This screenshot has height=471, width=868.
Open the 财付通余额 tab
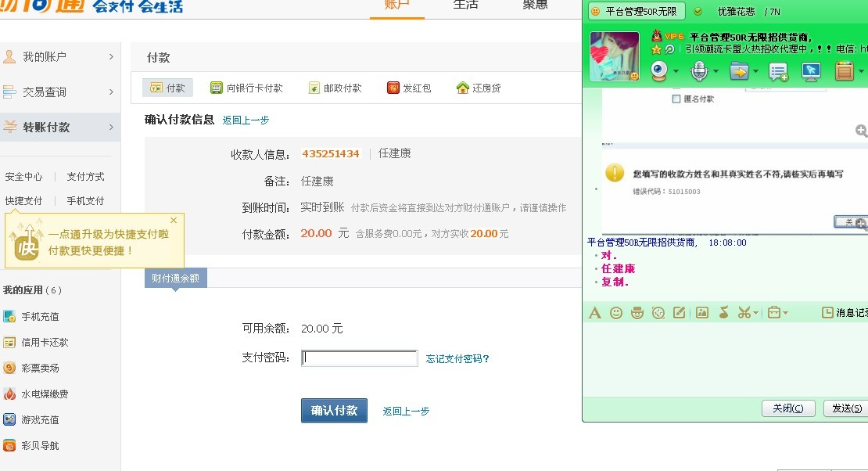coord(175,279)
